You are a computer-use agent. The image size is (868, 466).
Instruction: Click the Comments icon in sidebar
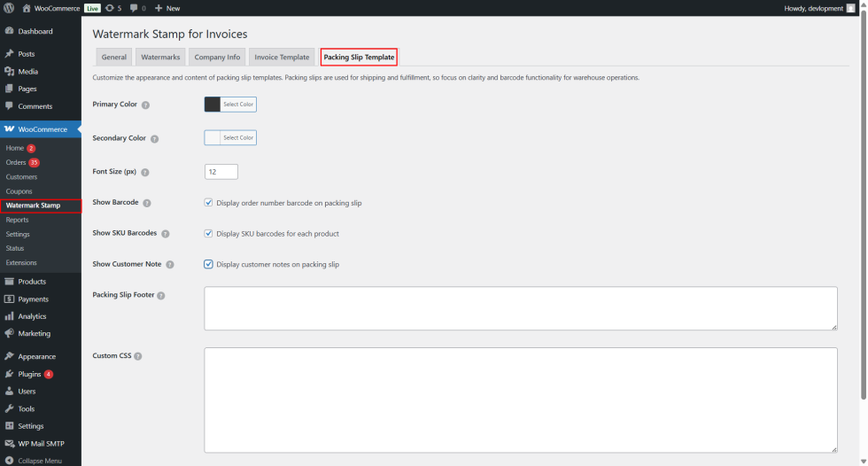(9, 105)
